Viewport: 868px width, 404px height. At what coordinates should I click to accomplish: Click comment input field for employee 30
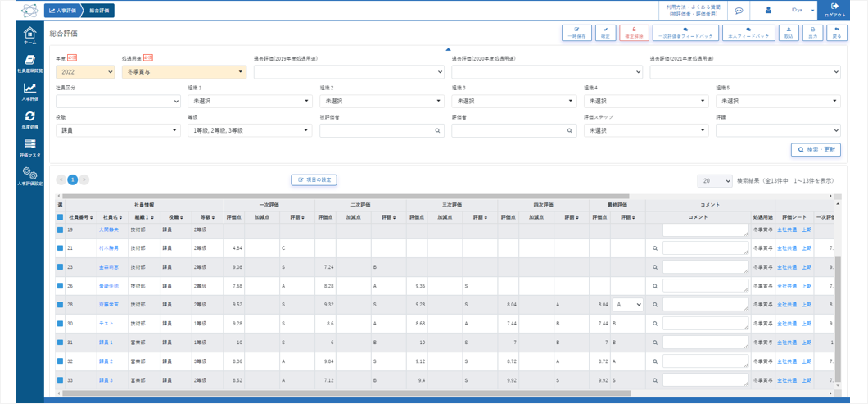click(705, 323)
